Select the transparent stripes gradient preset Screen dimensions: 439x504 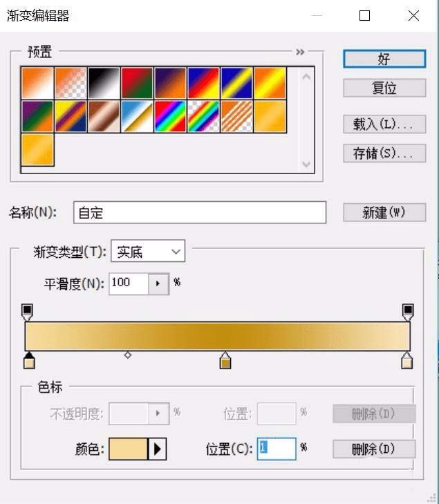236,116
